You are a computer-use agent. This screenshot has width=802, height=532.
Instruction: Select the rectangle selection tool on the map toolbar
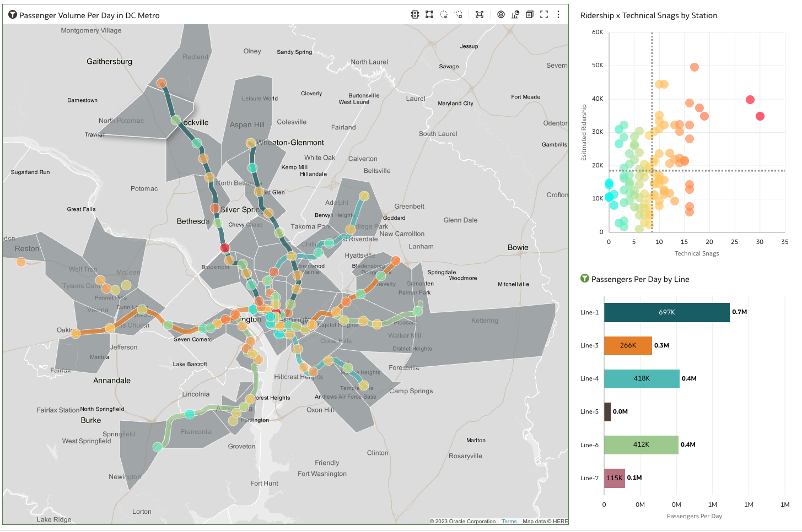[429, 14]
